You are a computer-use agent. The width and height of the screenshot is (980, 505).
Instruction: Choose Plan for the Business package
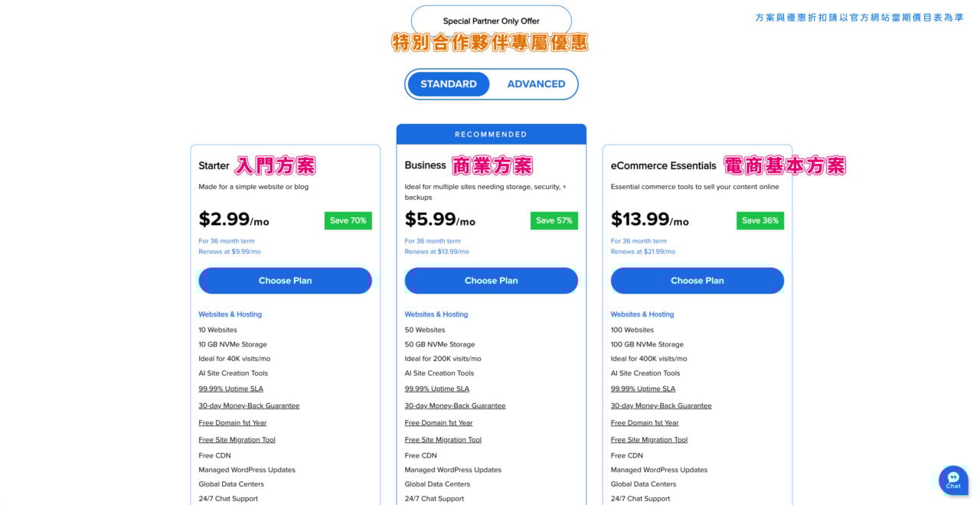491,280
